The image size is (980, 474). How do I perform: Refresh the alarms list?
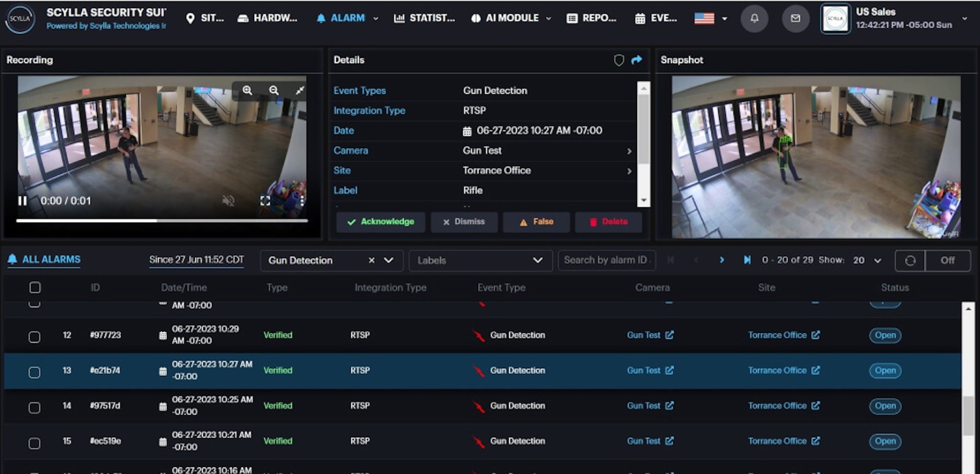910,260
